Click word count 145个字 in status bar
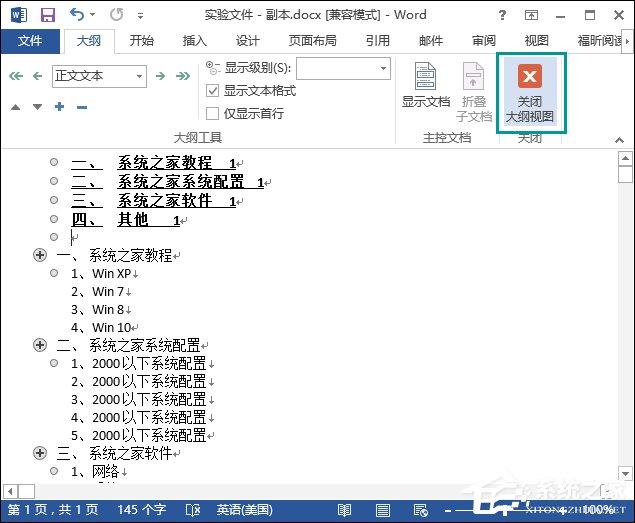This screenshot has width=635, height=523. (142, 510)
